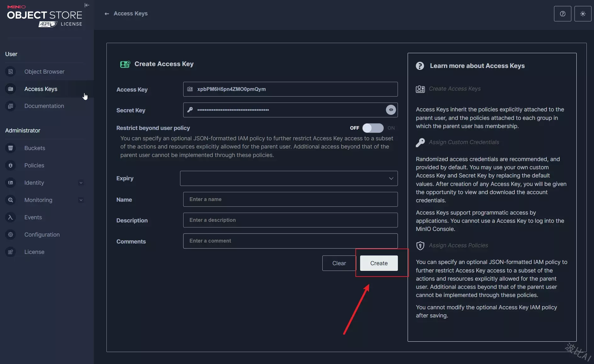This screenshot has width=594, height=364.
Task: Expand the Monitoring menu chevron
Action: (81, 200)
